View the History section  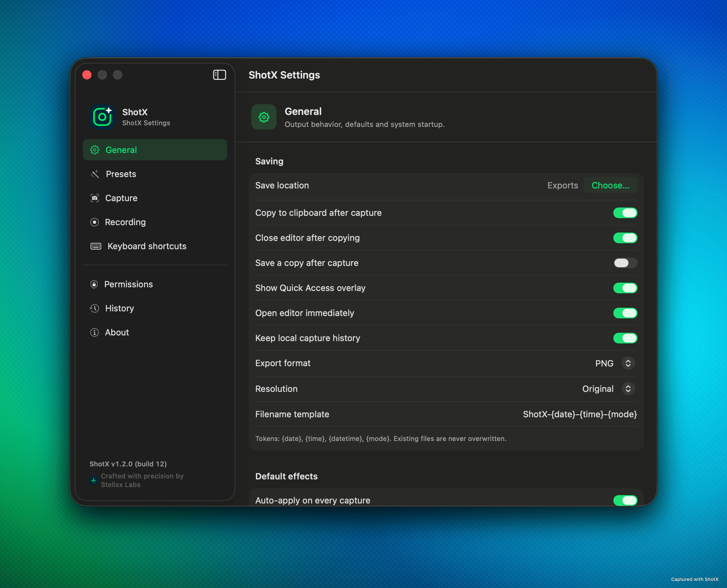point(155,308)
